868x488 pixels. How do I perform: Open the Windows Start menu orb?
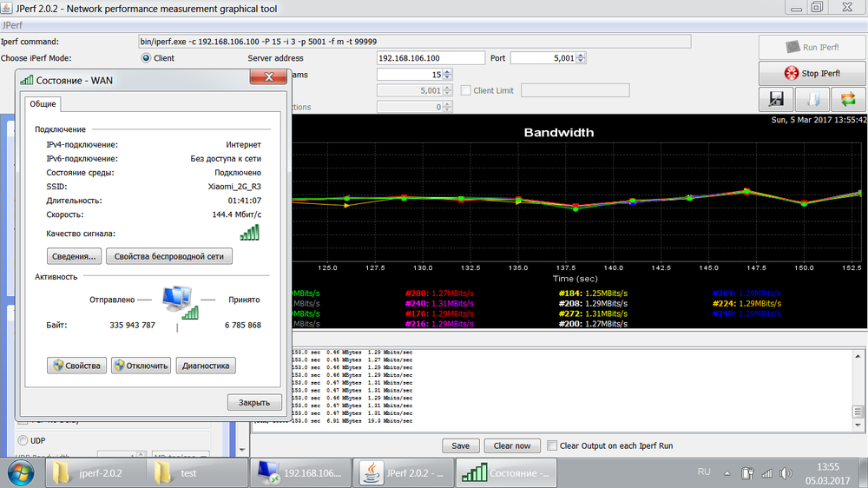coord(21,473)
